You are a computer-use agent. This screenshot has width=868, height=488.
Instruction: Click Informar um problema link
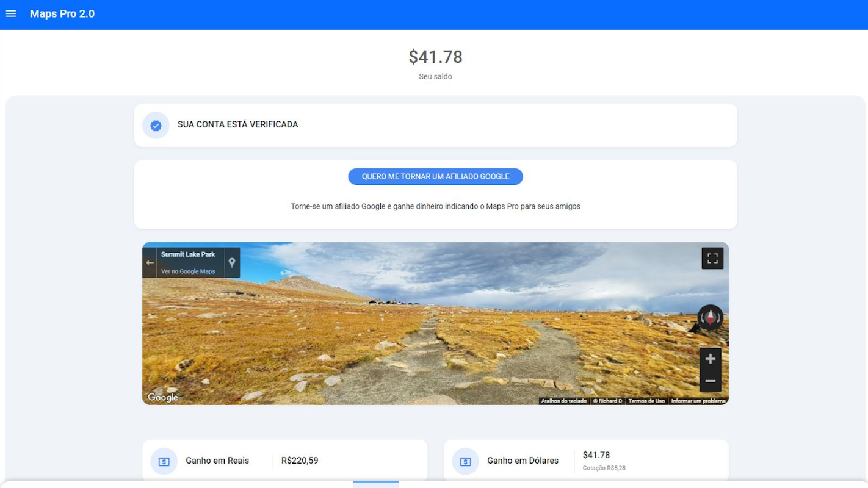click(698, 401)
